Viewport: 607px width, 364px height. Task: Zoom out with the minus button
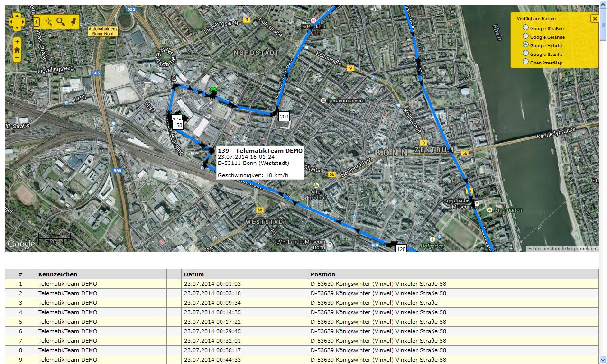click(17, 58)
